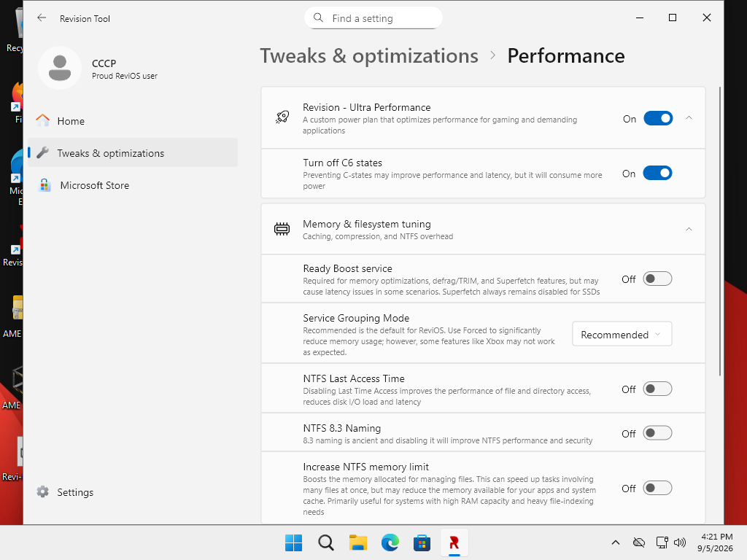Open the CCCP user avatar
747x560 pixels.
tap(60, 68)
